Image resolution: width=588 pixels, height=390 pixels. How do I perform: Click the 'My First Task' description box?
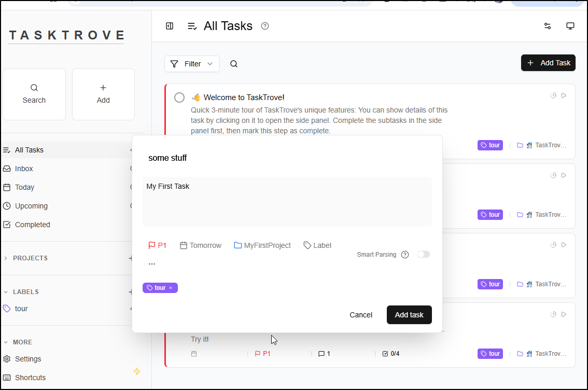click(287, 202)
